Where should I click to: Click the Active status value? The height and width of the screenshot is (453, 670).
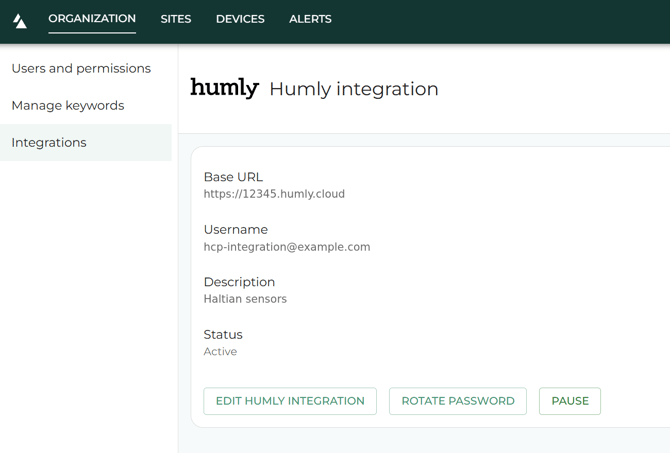click(x=220, y=351)
